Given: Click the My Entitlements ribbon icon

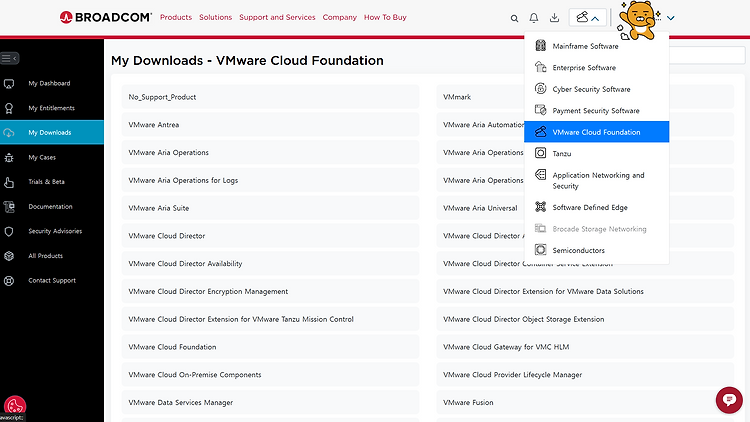Looking at the screenshot, I should pyautogui.click(x=9, y=109).
